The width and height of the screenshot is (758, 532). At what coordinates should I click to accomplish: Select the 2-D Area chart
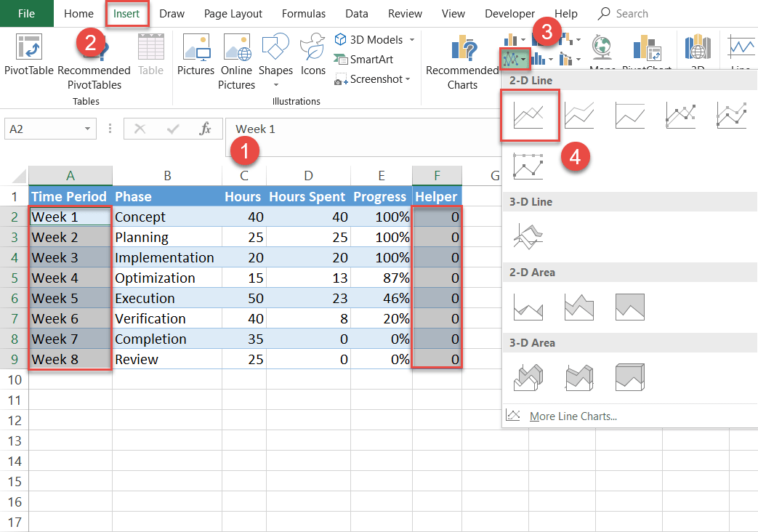[x=528, y=307]
